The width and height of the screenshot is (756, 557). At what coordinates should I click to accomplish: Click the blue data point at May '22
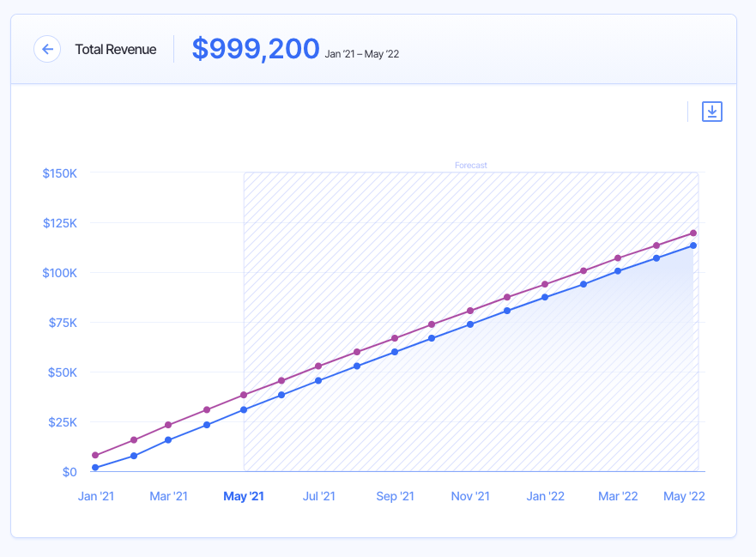coord(693,245)
